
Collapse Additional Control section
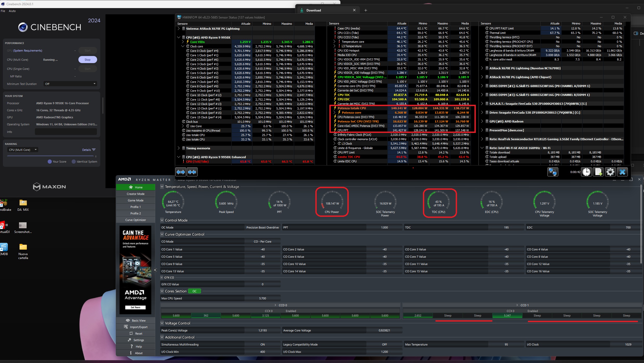pos(162,337)
